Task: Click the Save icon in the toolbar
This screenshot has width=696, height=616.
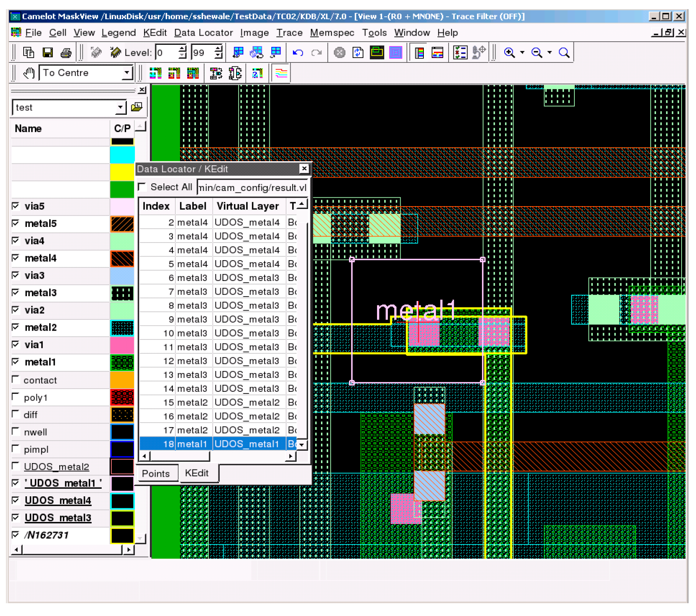Action: (x=48, y=53)
